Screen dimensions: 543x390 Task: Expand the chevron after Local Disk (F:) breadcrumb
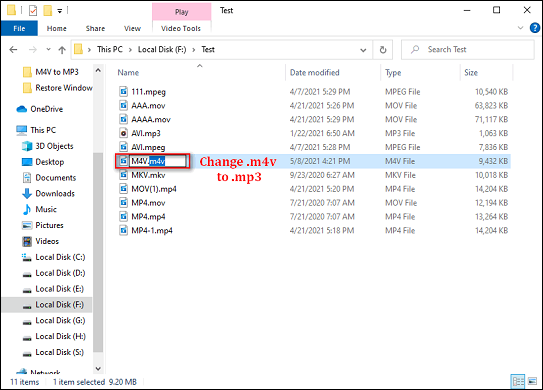point(194,50)
